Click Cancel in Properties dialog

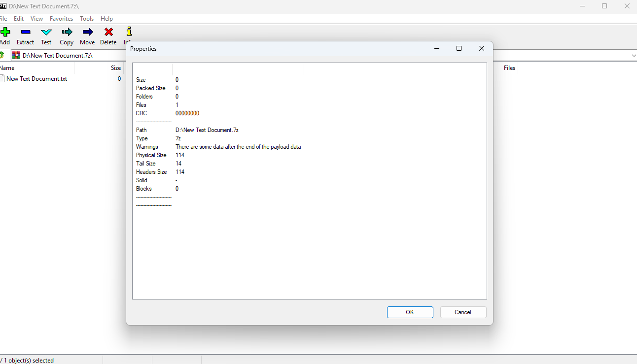[x=463, y=312]
